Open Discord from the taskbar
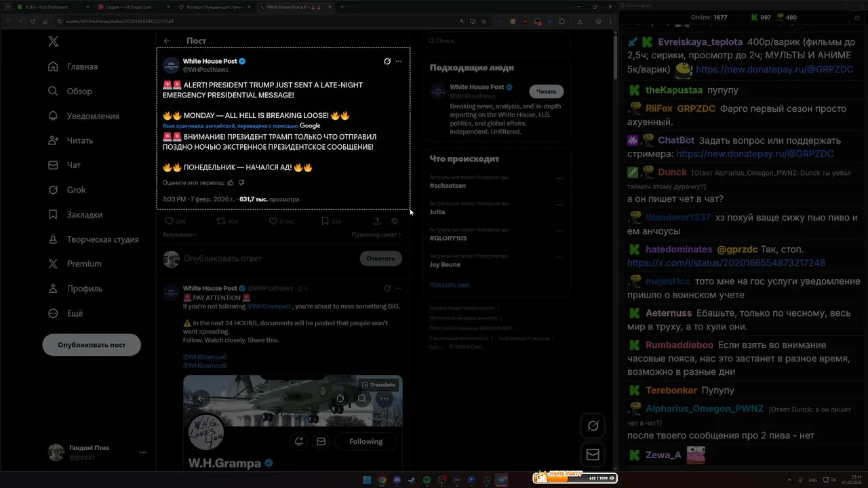 point(397,480)
